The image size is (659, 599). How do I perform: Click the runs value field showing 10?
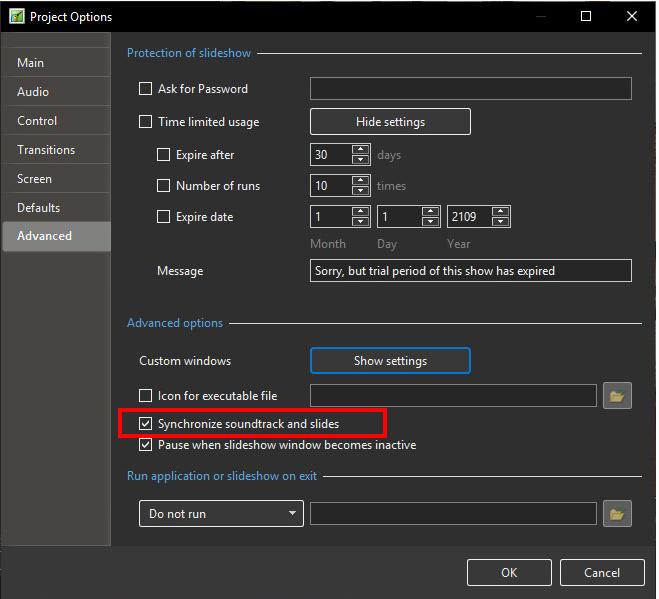click(331, 186)
